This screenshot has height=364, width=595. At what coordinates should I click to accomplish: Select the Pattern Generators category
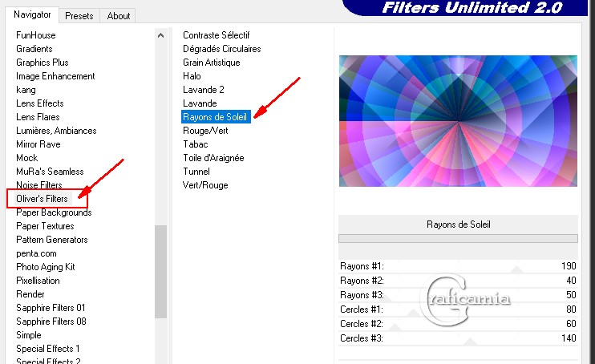(52, 240)
